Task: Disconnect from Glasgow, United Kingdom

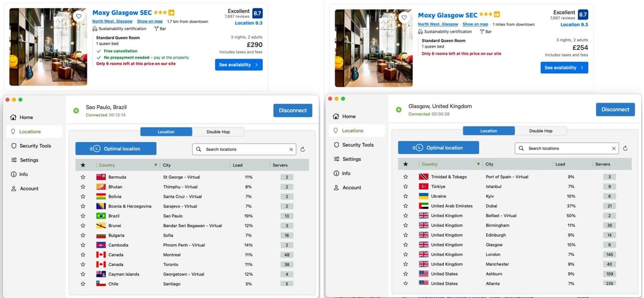Action: coord(615,109)
